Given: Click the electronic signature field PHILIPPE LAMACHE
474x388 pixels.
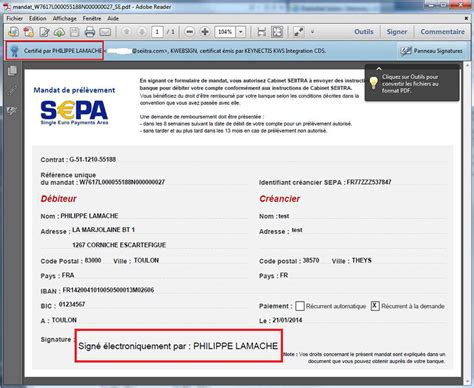Looking at the screenshot, I should coord(179,346).
